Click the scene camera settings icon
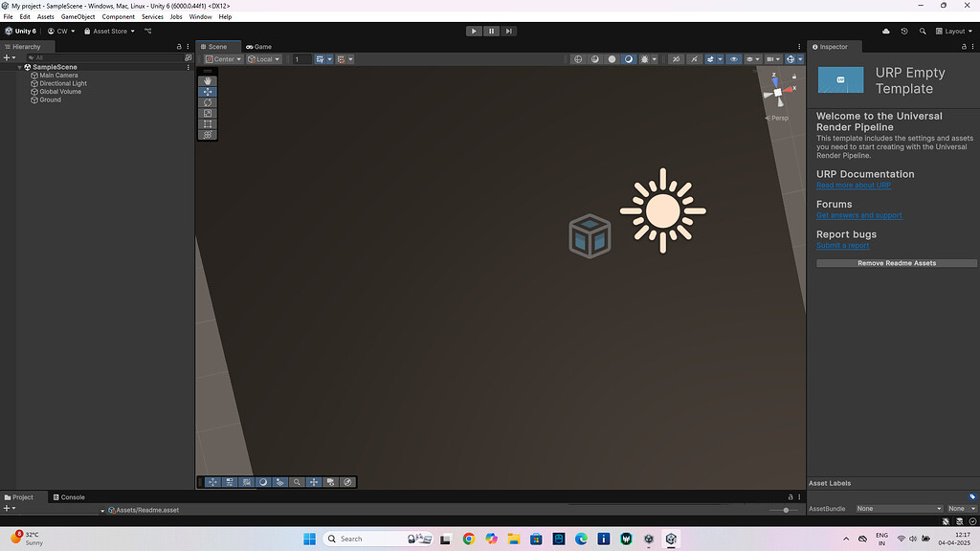 [750, 58]
